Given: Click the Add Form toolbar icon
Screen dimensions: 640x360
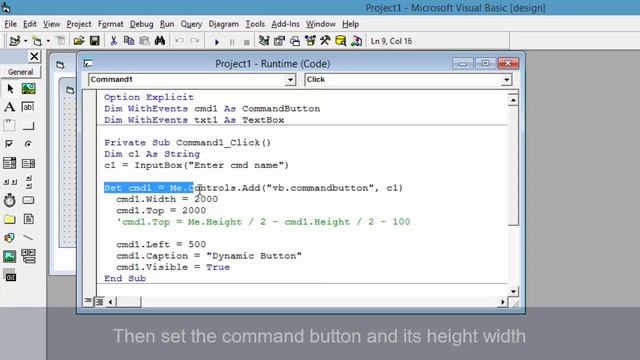Looking at the screenshot, I should tap(37, 41).
